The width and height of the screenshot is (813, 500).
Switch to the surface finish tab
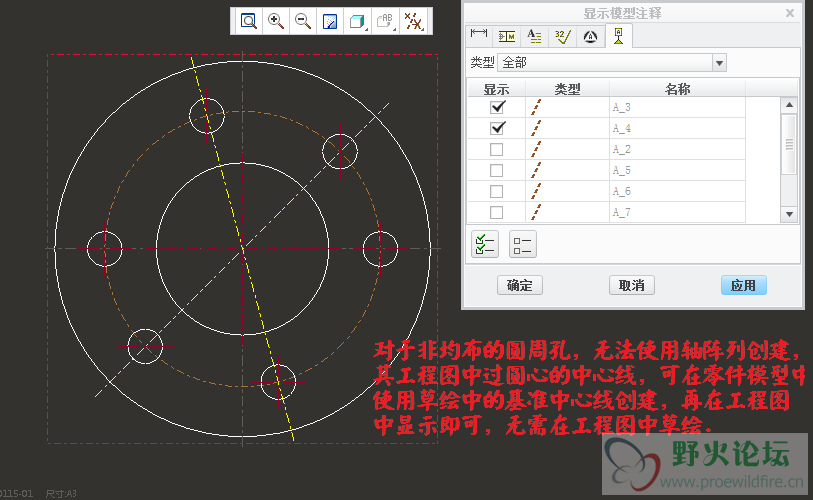point(563,37)
